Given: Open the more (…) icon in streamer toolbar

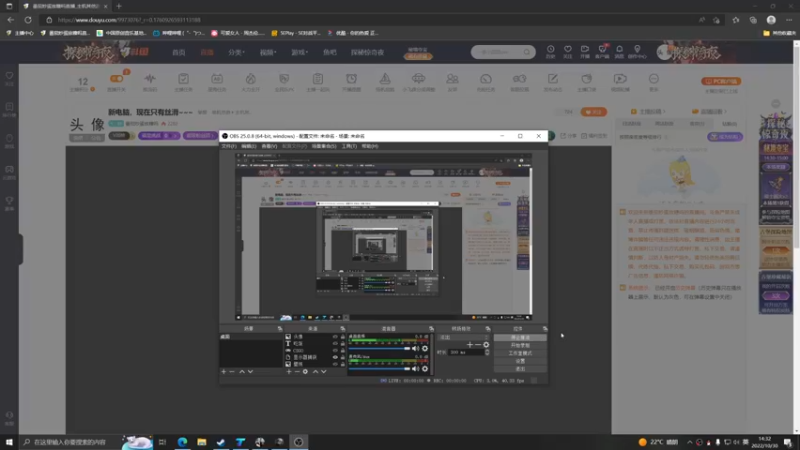Looking at the screenshot, I should point(654,79).
